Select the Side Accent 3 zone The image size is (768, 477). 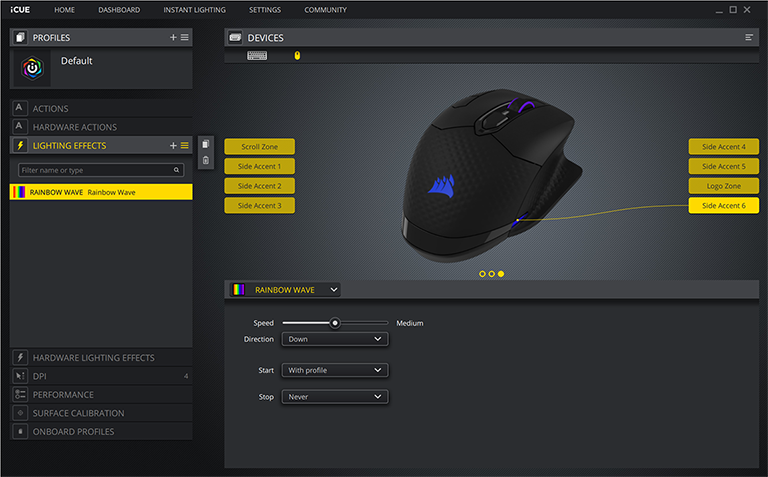pos(260,206)
